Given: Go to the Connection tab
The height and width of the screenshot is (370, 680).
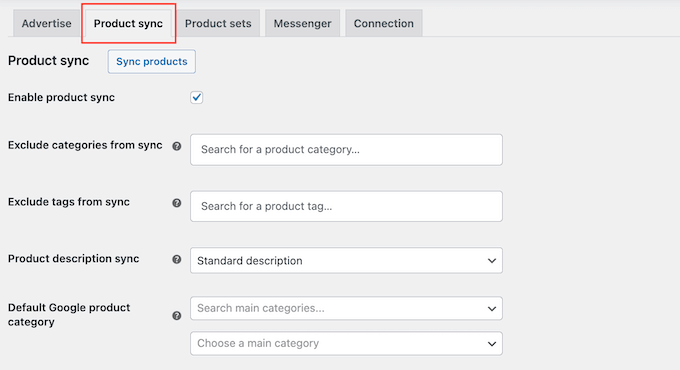Looking at the screenshot, I should pyautogui.click(x=384, y=23).
